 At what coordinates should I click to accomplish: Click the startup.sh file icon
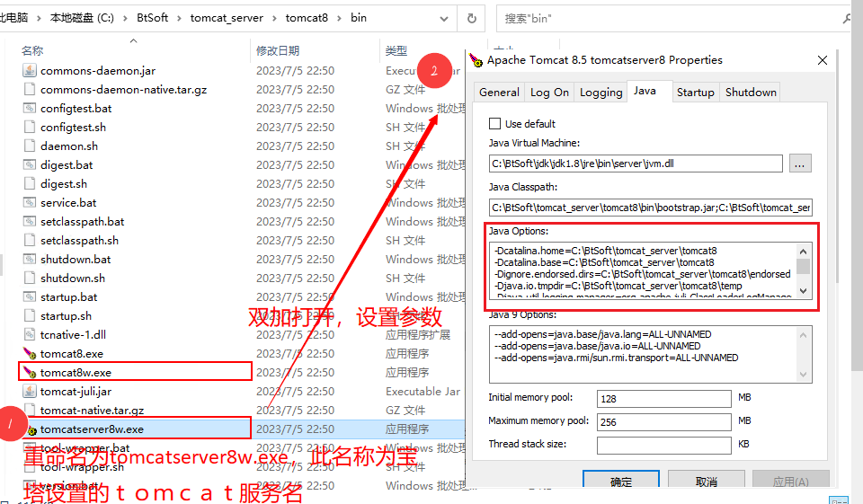[x=29, y=316]
